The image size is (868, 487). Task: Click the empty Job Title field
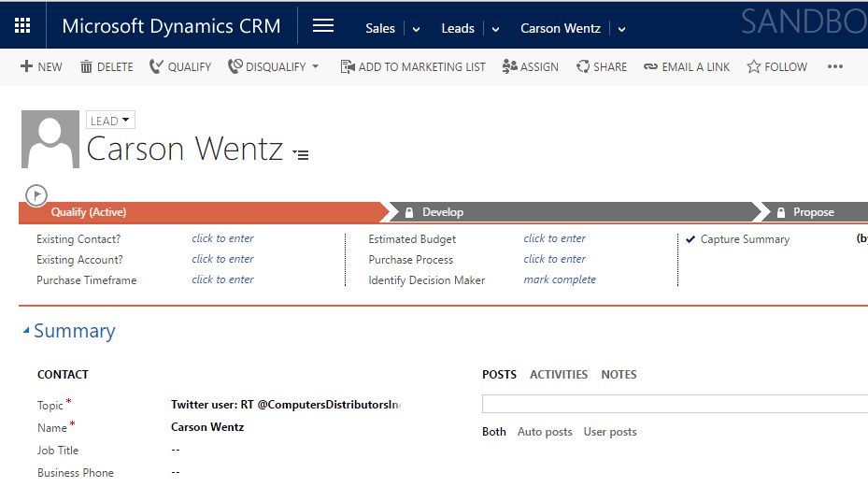coord(176,450)
